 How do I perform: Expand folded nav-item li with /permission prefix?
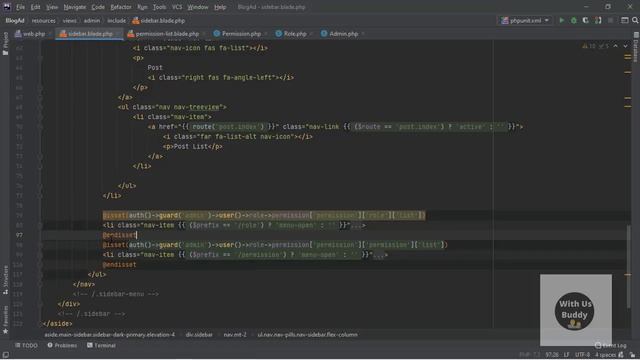380,255
